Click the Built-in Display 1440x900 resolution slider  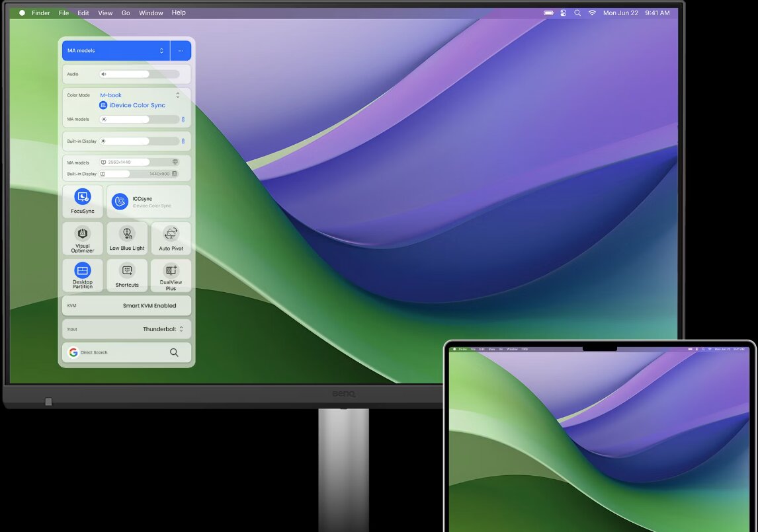point(139,173)
